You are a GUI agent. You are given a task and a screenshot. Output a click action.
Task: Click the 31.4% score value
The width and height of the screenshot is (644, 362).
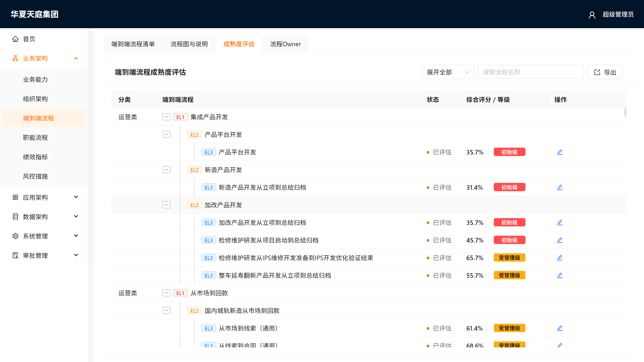[x=474, y=187]
